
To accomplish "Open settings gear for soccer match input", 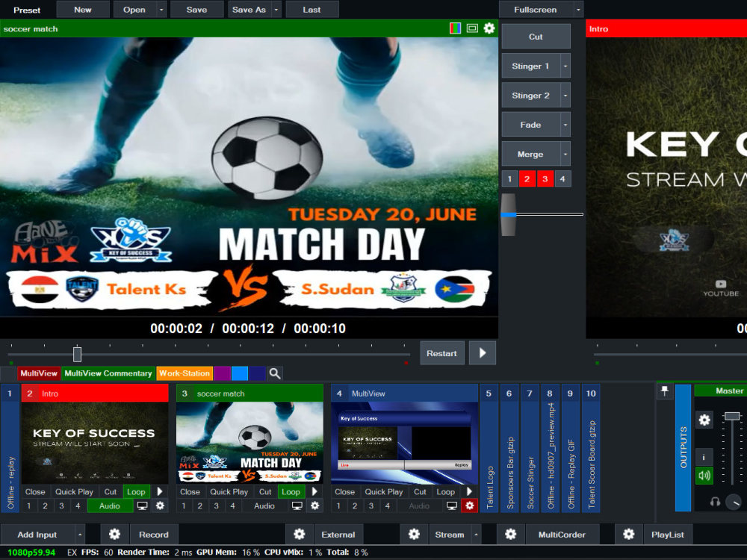I will 315,505.
